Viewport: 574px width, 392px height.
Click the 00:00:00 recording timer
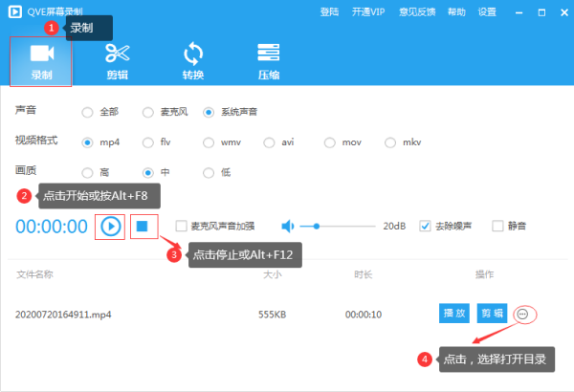[52, 227]
